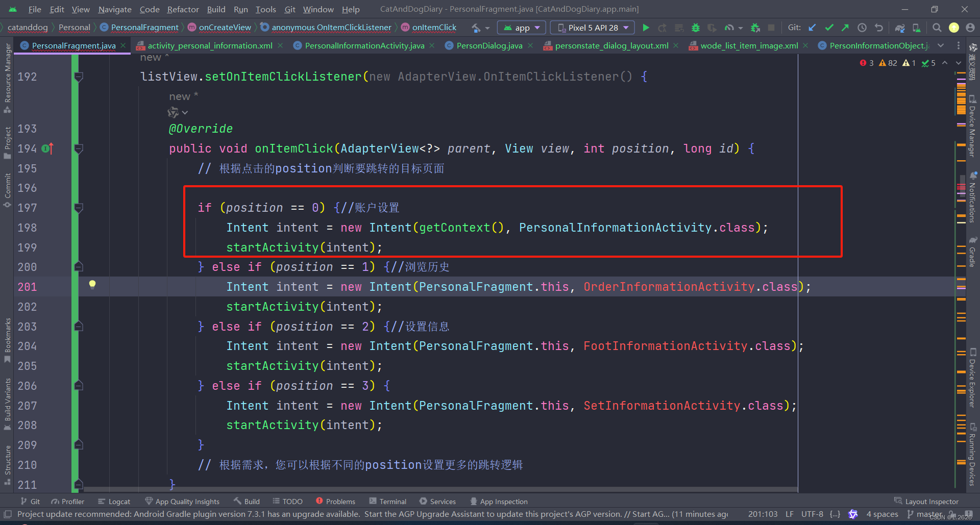Open the Gradle panel on the right
The image size is (980, 525).
coord(973,254)
